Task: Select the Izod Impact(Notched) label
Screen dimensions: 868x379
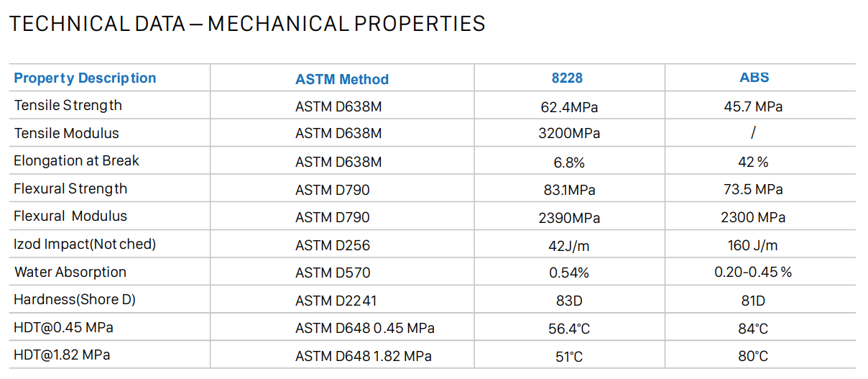Action: [85, 245]
